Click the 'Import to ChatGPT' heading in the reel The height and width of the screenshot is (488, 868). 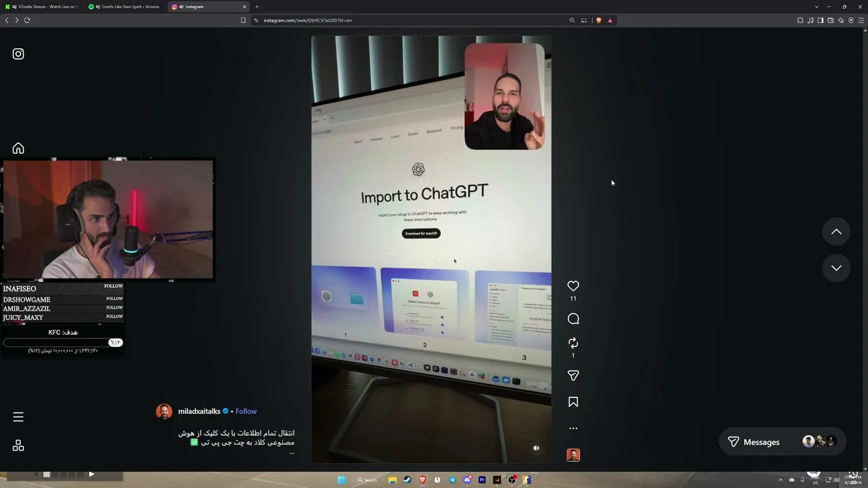pos(424,195)
